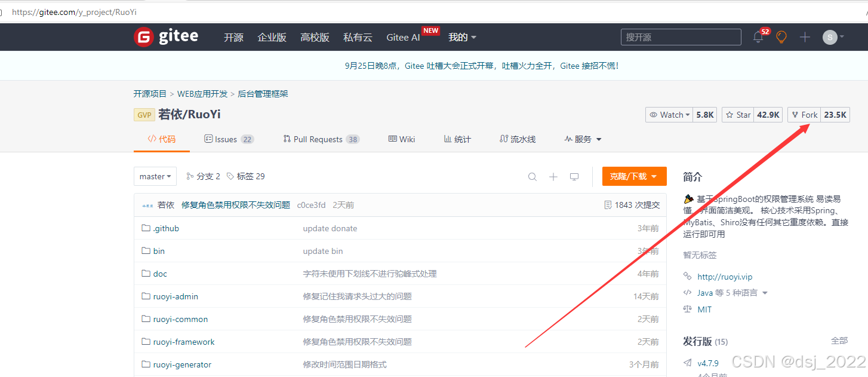Viewport: 868px width, 377px height.
Task: Click the ruoyi-framework folder icon
Action: [x=146, y=342]
